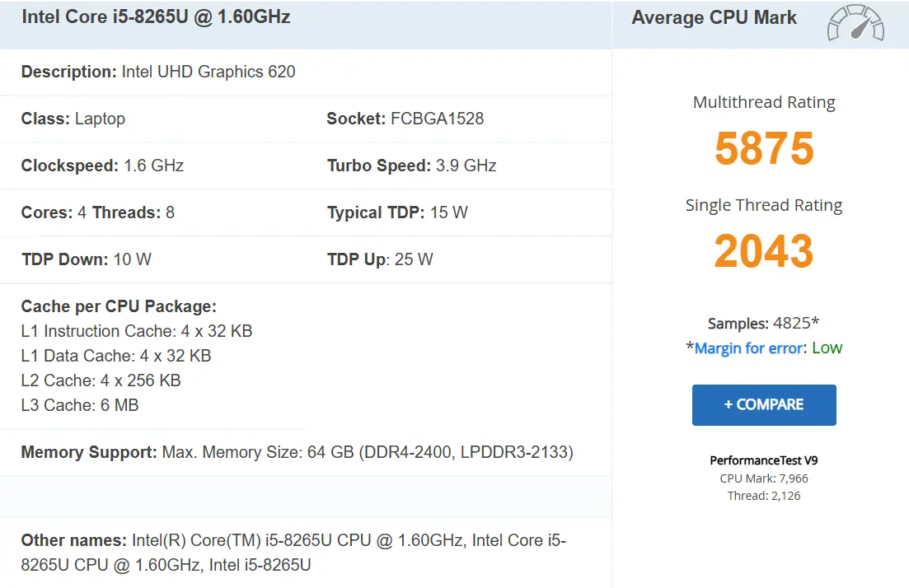
Task: Select the Other names text for i5-8265U
Action: point(292,540)
